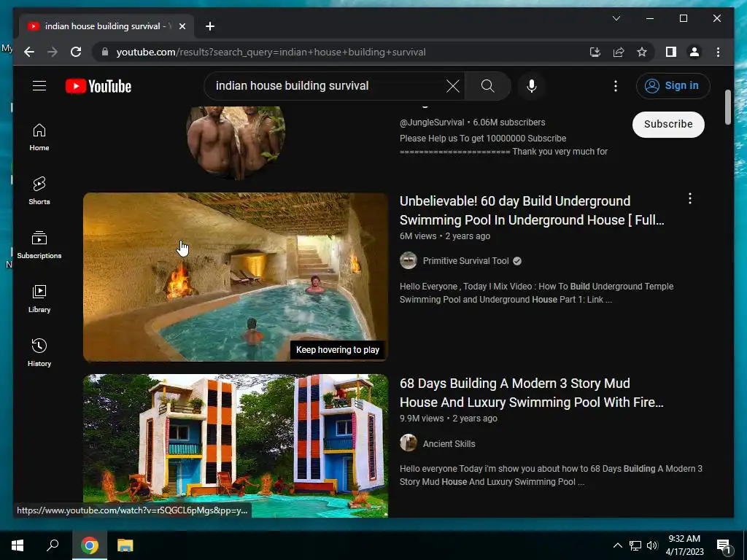
Task: Subscribe to JungleSurvival channel
Action: coord(668,124)
